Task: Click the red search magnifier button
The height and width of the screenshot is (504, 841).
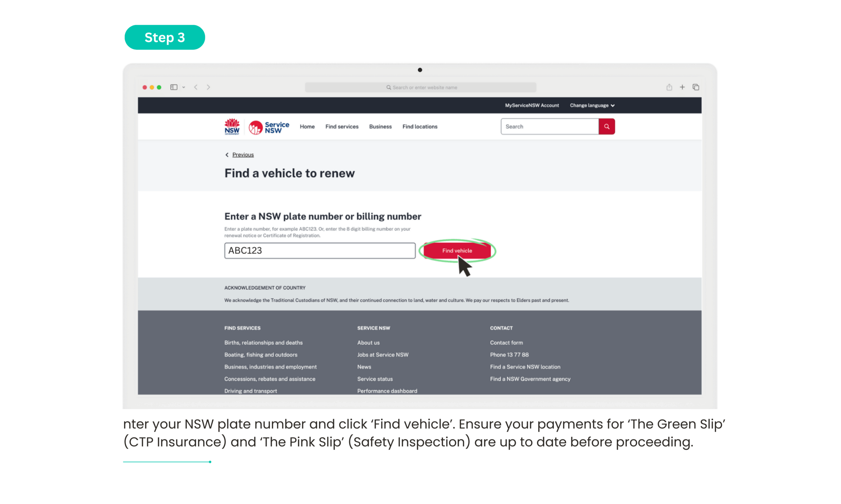Action: tap(606, 126)
